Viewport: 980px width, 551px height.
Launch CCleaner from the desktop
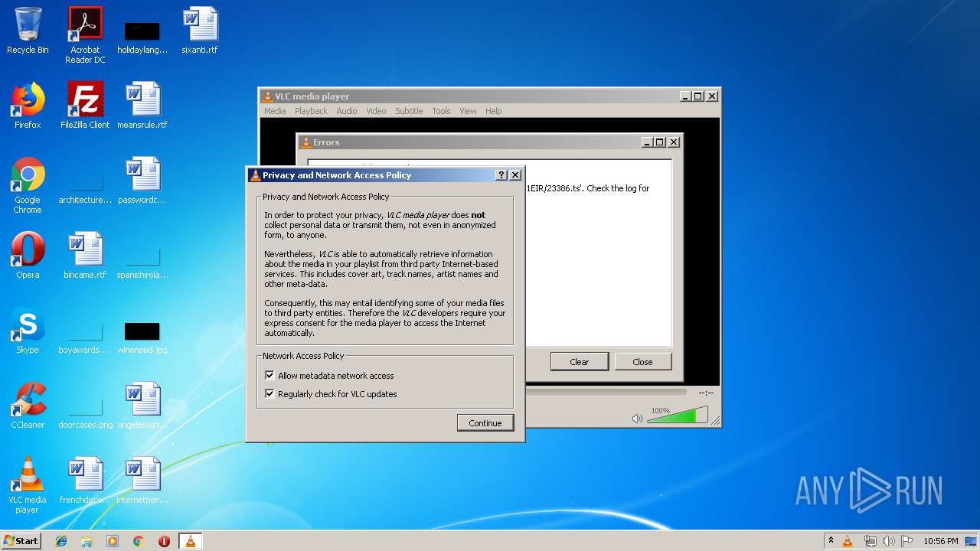pyautogui.click(x=28, y=406)
